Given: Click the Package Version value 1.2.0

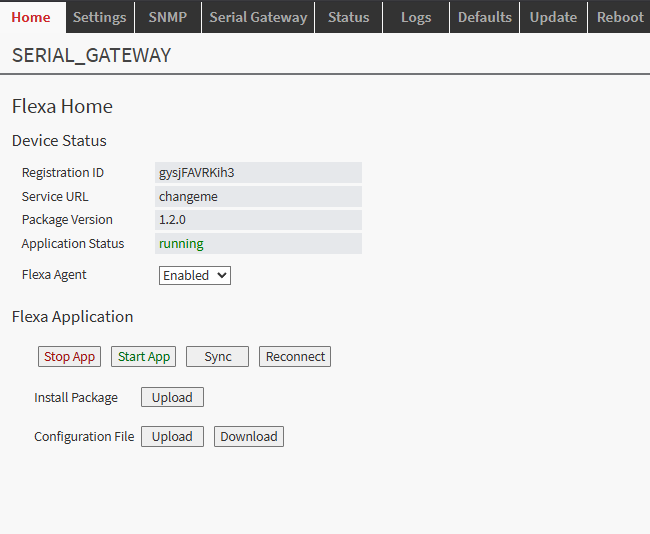Looking at the screenshot, I should [x=258, y=220].
